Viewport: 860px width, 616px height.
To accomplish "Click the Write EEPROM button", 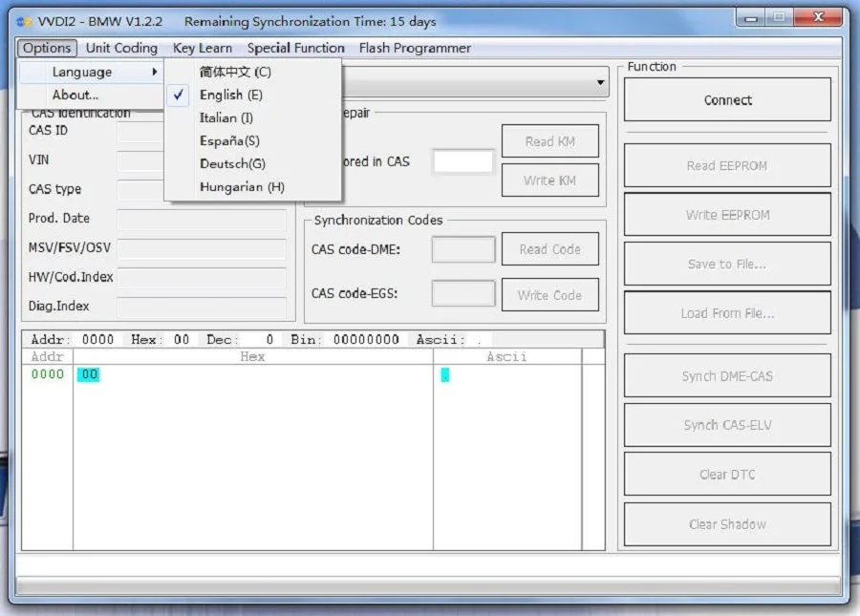I will click(727, 215).
